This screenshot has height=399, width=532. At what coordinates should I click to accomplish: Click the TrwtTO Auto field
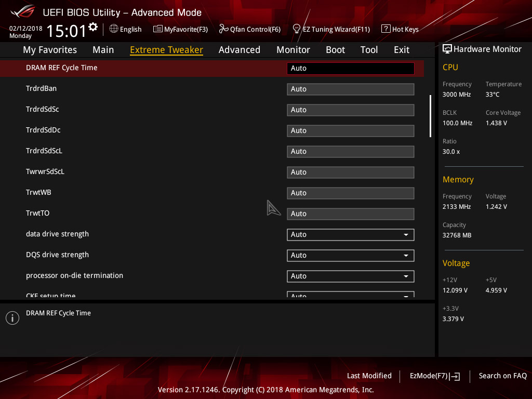351,214
